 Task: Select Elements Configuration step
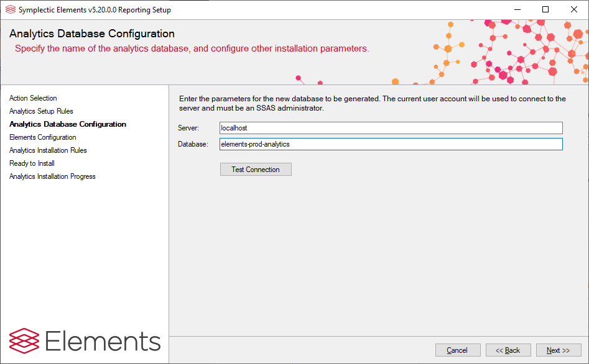coord(43,137)
